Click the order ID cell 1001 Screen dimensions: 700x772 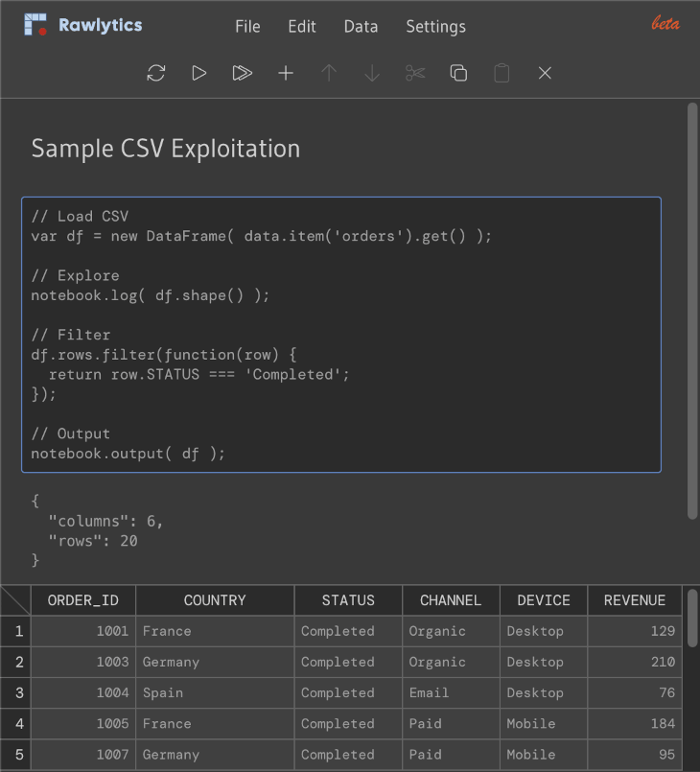click(83, 631)
